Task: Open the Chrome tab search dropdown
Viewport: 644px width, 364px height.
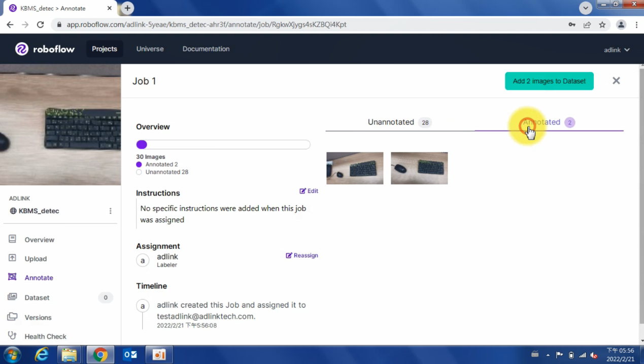Action: click(x=586, y=8)
